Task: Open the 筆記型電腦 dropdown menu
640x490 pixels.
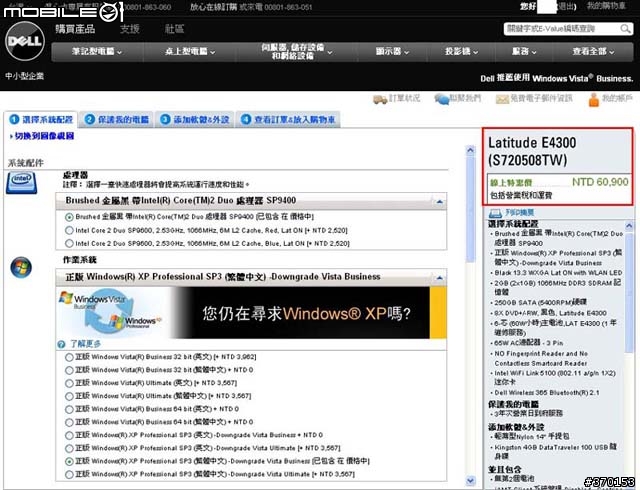Action: pos(97,51)
